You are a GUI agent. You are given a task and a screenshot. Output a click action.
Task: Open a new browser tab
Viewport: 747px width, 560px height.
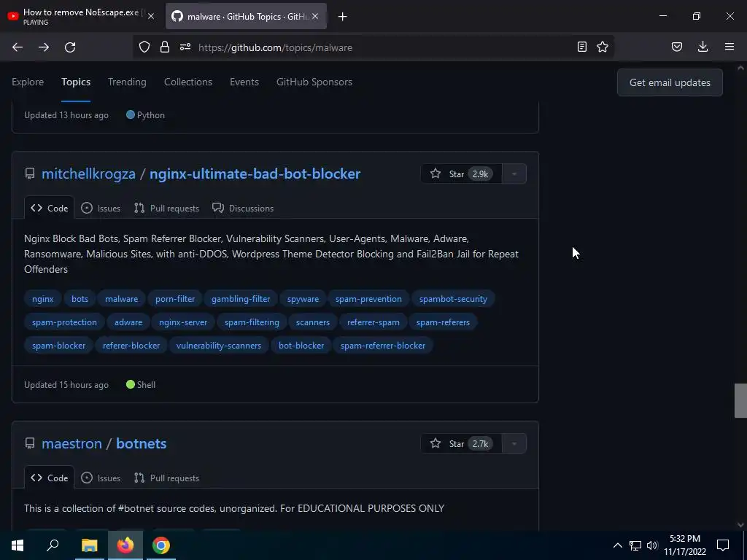343,17
